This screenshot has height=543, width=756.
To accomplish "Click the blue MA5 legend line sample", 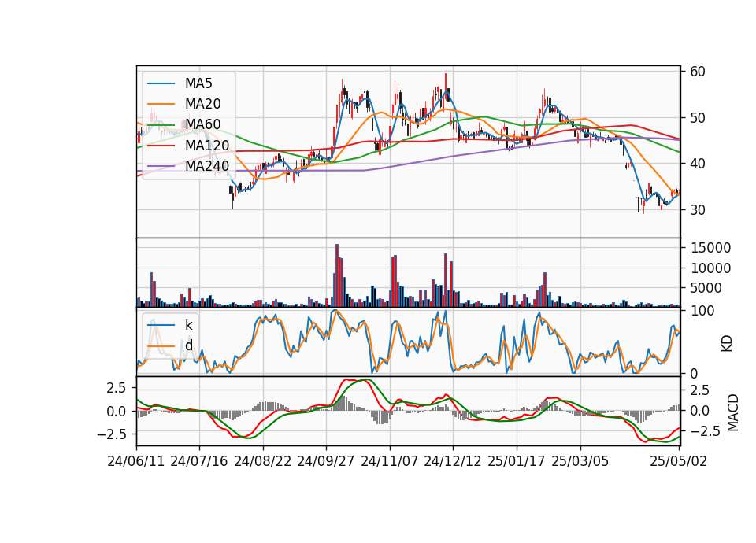I will (x=161, y=83).
